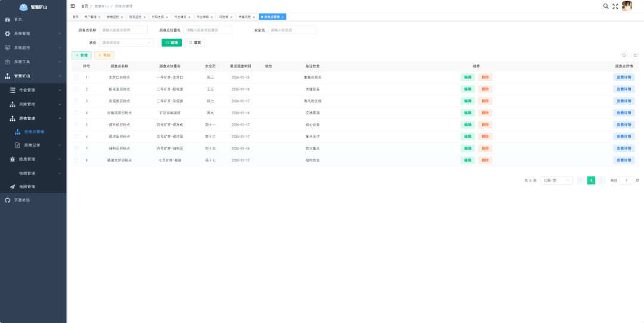Expand the 隐患管理 submenu chevron
The image size is (644, 323).
point(60,159)
